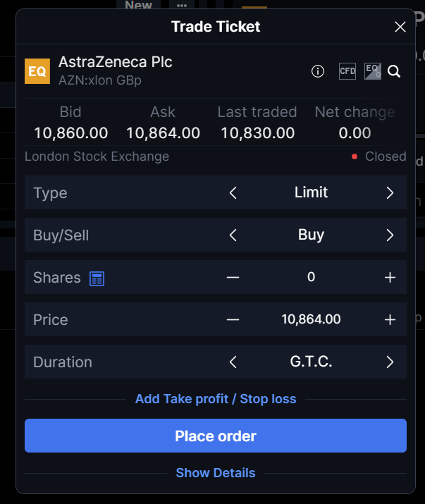
Task: Expand Show Details section
Action: tap(216, 473)
